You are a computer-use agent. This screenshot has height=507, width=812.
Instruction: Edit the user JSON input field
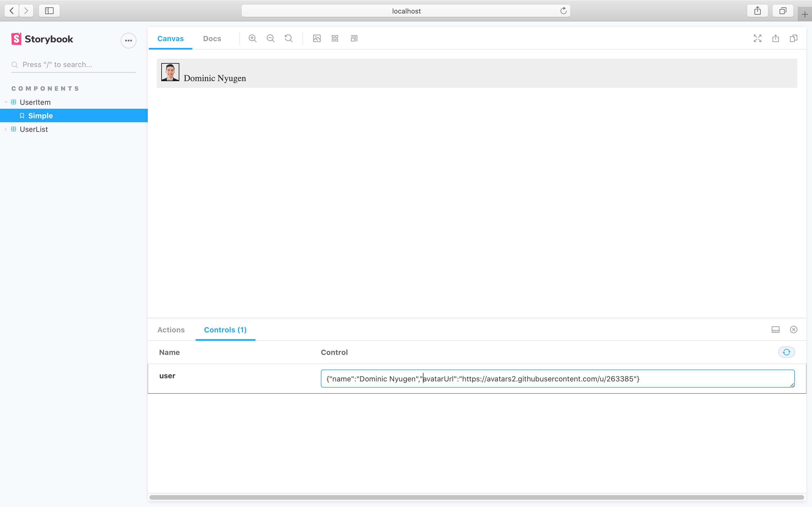(x=557, y=379)
